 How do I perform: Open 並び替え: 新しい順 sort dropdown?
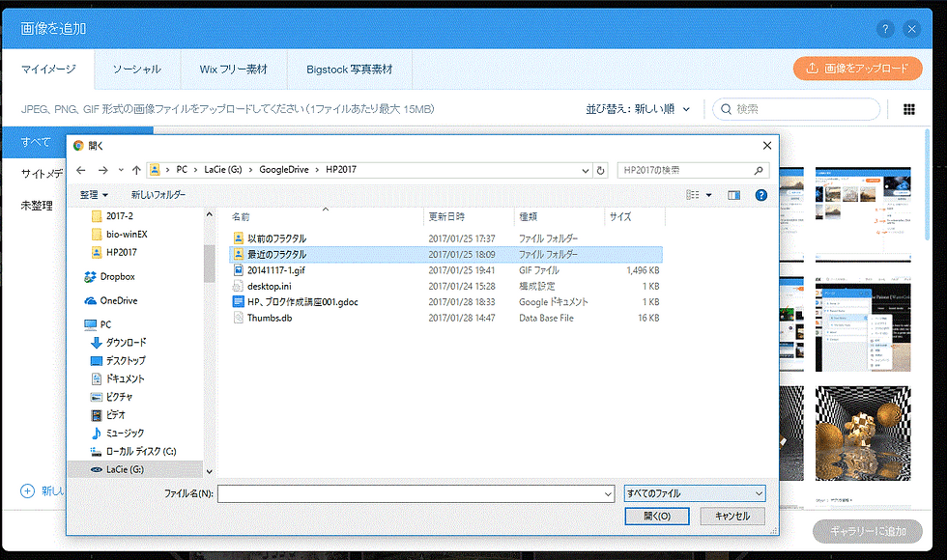pos(638,109)
